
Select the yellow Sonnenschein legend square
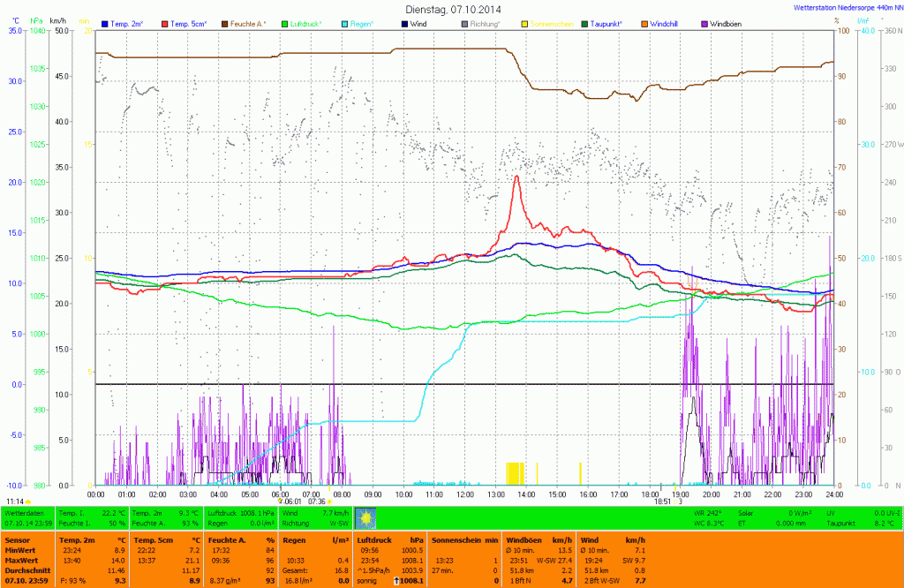[524, 23]
